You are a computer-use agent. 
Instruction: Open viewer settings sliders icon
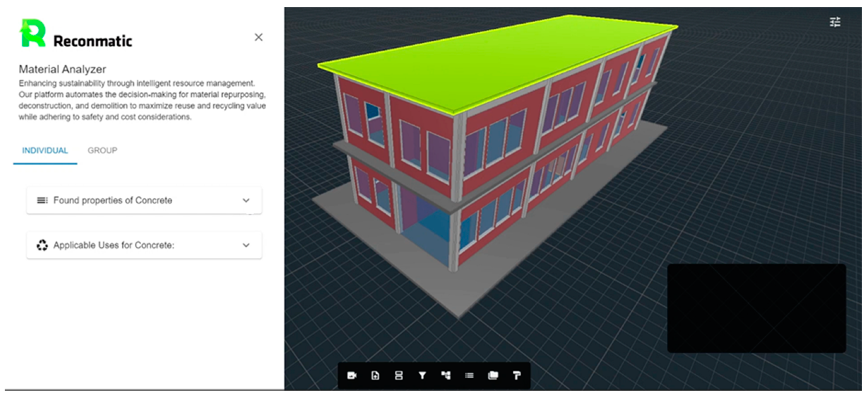[x=835, y=22]
